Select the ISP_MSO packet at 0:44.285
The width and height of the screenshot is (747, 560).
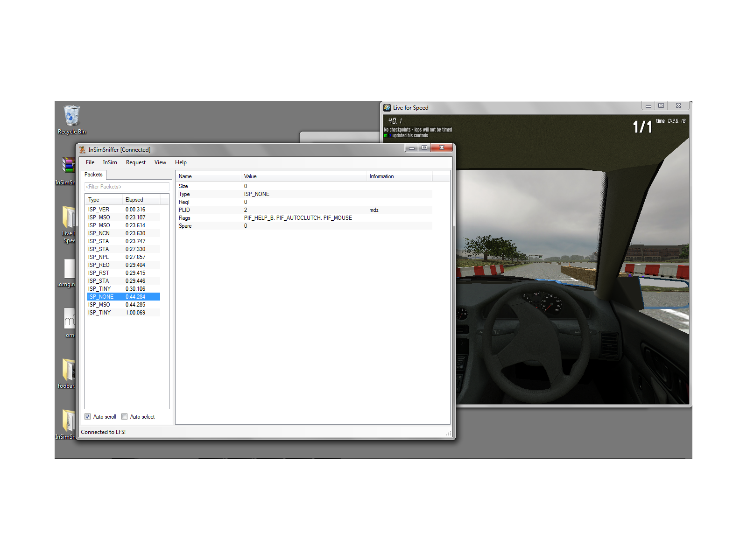tap(123, 305)
